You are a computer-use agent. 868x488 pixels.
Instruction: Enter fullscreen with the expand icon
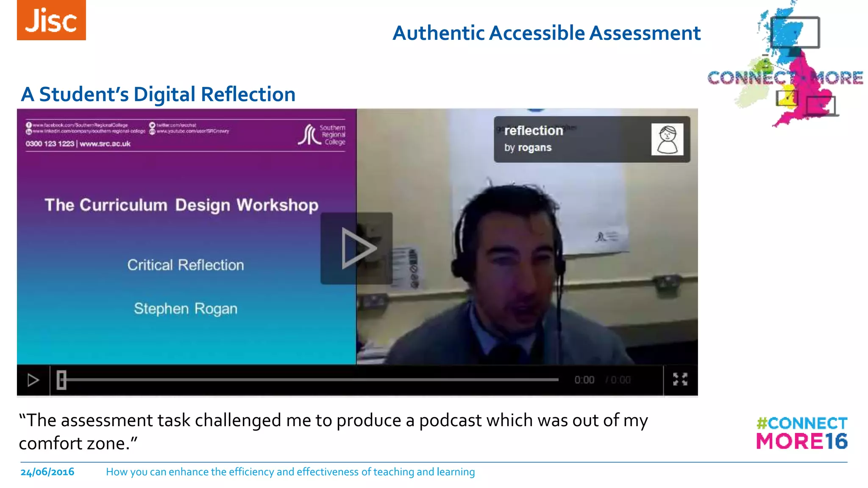pyautogui.click(x=680, y=380)
